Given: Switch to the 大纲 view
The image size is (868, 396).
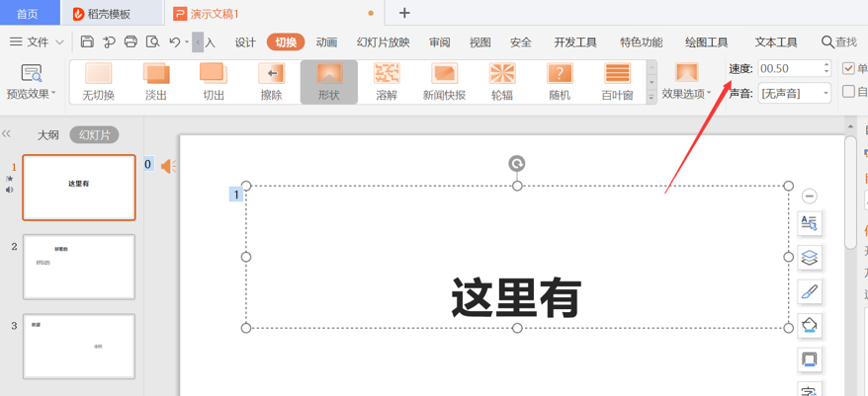Looking at the screenshot, I should pos(47,135).
